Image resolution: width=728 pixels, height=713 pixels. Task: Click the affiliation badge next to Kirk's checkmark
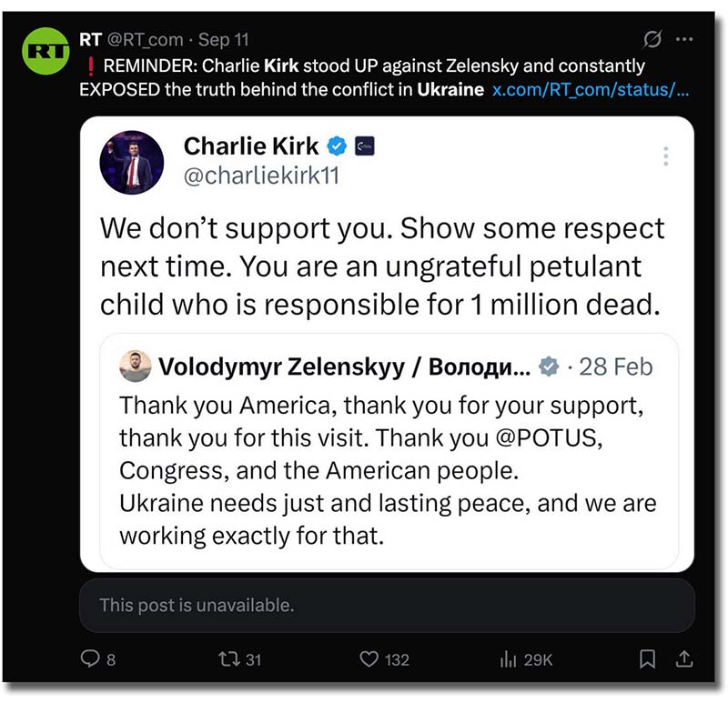click(x=364, y=146)
